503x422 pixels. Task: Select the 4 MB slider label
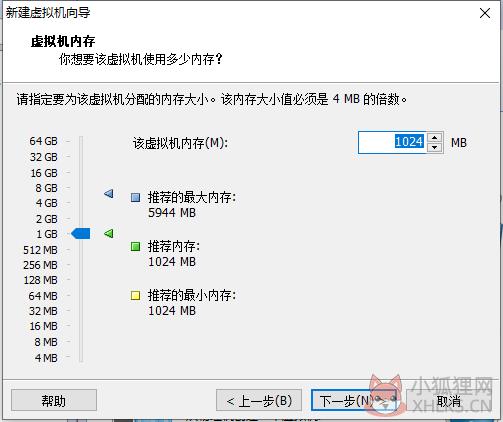pyautogui.click(x=46, y=358)
